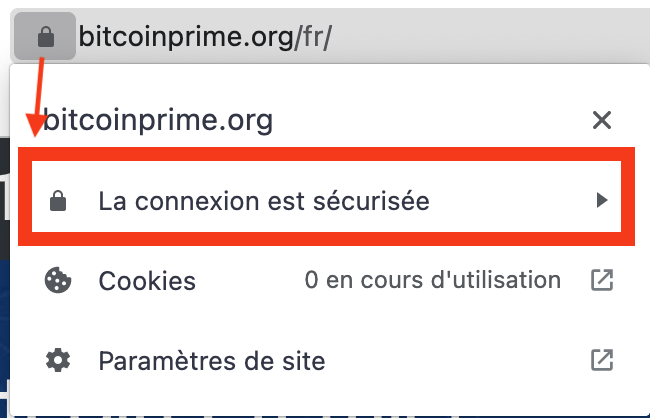This screenshot has height=418, width=650.
Task: Click the bitcoinprime.org URL in address bar
Action: tap(187, 37)
